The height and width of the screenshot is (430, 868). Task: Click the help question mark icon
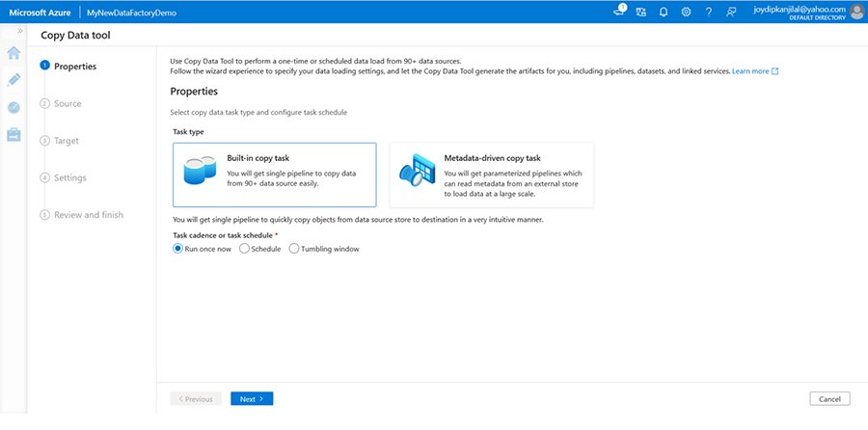click(x=709, y=12)
